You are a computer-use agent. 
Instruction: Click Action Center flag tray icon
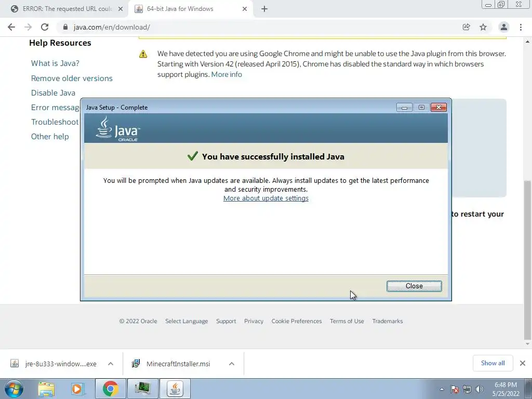pyautogui.click(x=455, y=390)
